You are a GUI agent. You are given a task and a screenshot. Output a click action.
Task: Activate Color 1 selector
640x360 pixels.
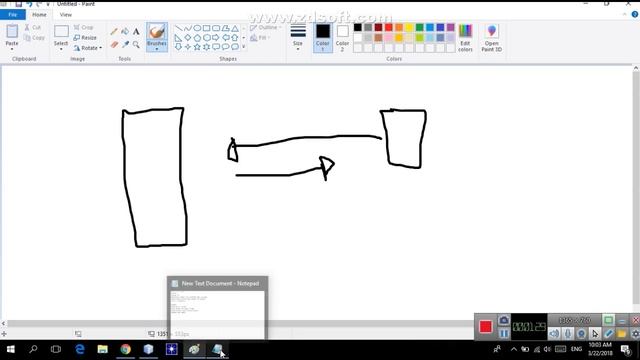(x=322, y=38)
